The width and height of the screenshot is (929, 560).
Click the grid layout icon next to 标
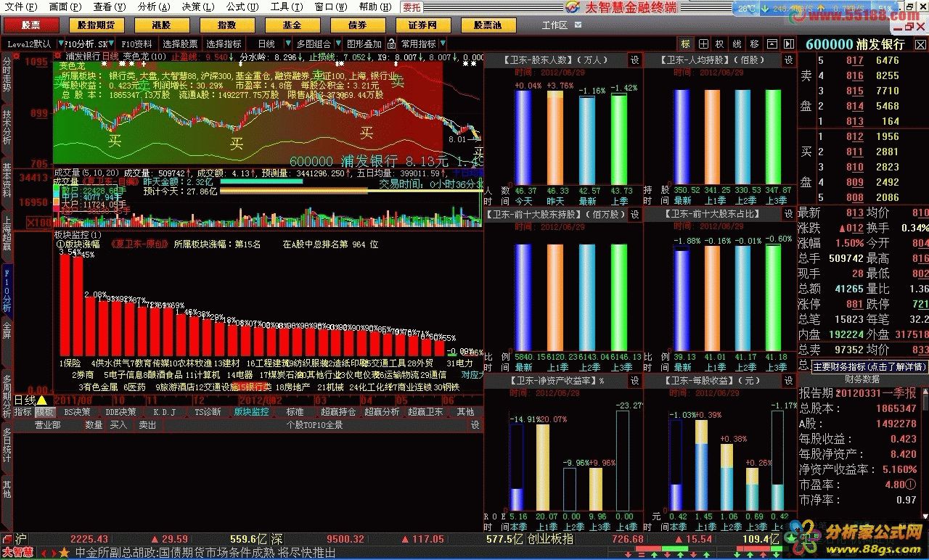(703, 44)
